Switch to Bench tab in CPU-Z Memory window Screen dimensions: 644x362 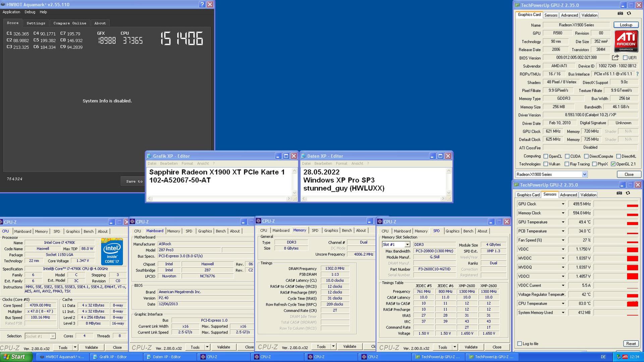(347, 231)
